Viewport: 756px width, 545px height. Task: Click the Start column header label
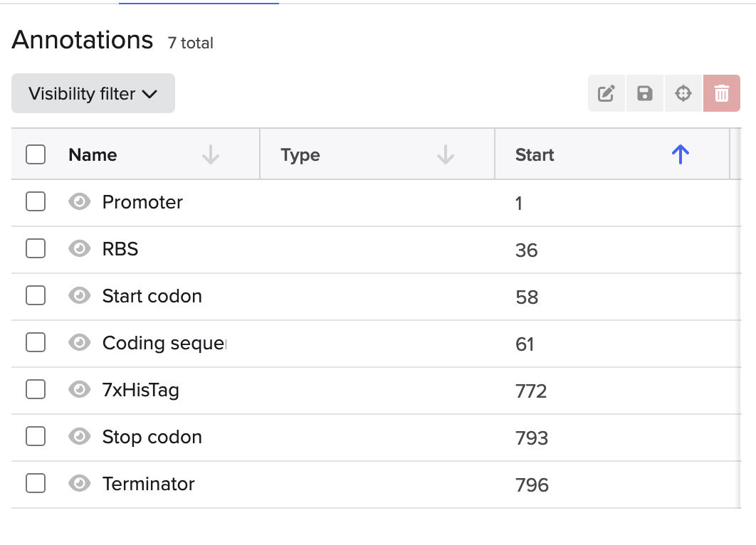pos(535,155)
